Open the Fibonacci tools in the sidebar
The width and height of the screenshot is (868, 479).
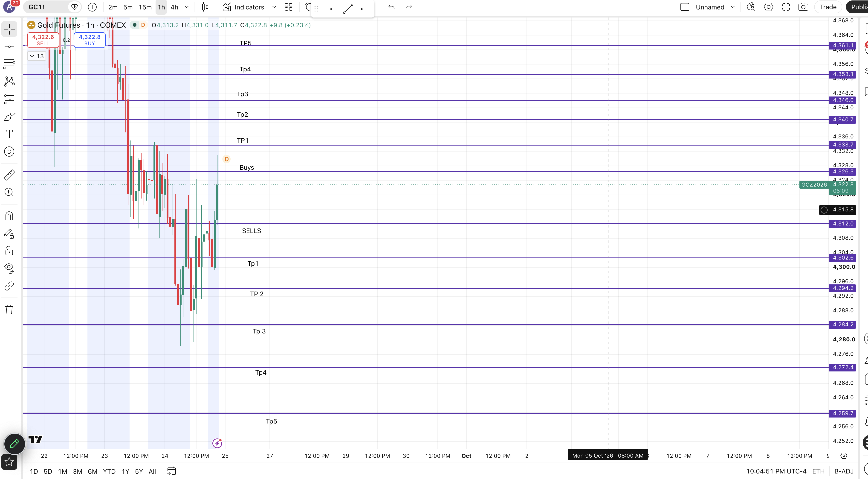(x=9, y=64)
